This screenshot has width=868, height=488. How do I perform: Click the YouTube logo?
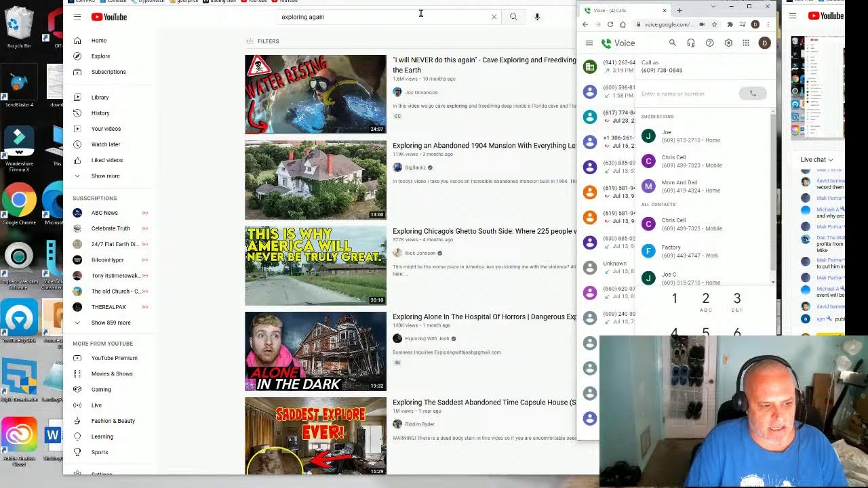pyautogui.click(x=109, y=17)
